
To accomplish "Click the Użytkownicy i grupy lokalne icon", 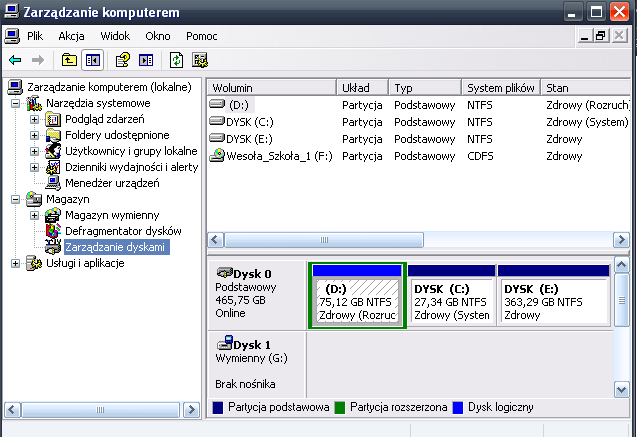I will click(53, 151).
